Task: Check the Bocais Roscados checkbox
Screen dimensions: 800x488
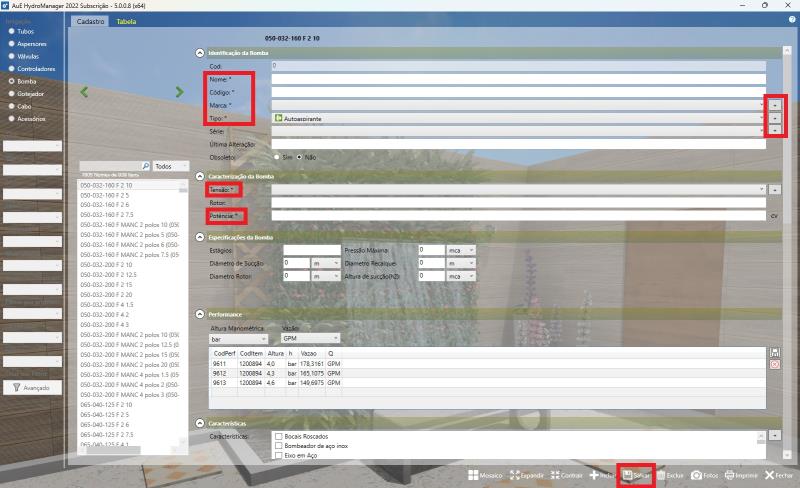Action: pos(279,437)
